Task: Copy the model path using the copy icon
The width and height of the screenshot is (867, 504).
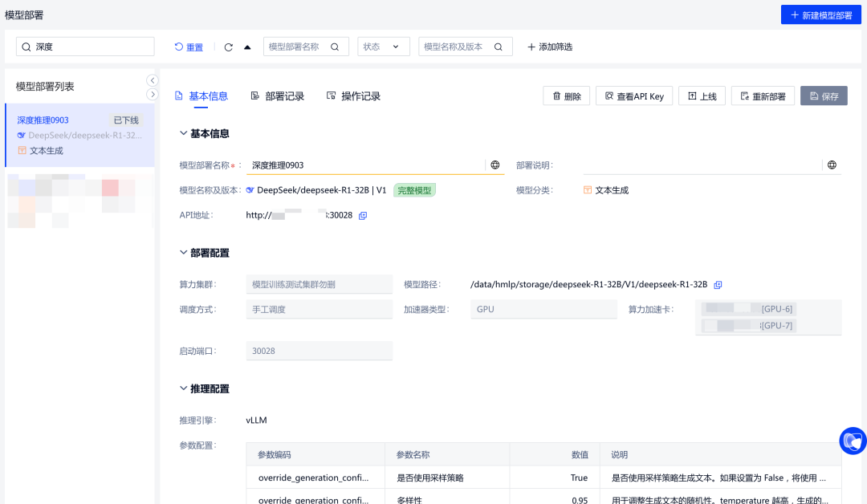Action: coord(718,285)
